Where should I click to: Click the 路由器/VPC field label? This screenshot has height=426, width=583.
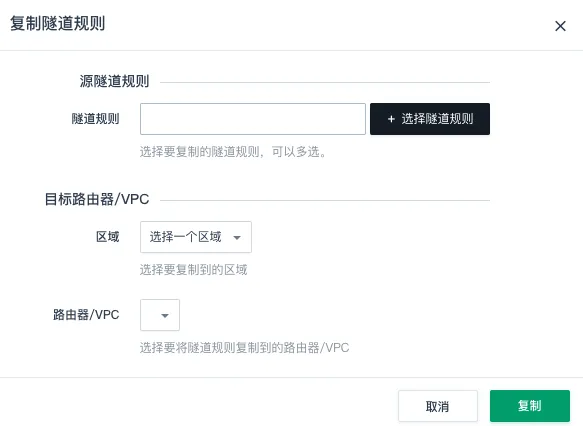coord(86,315)
